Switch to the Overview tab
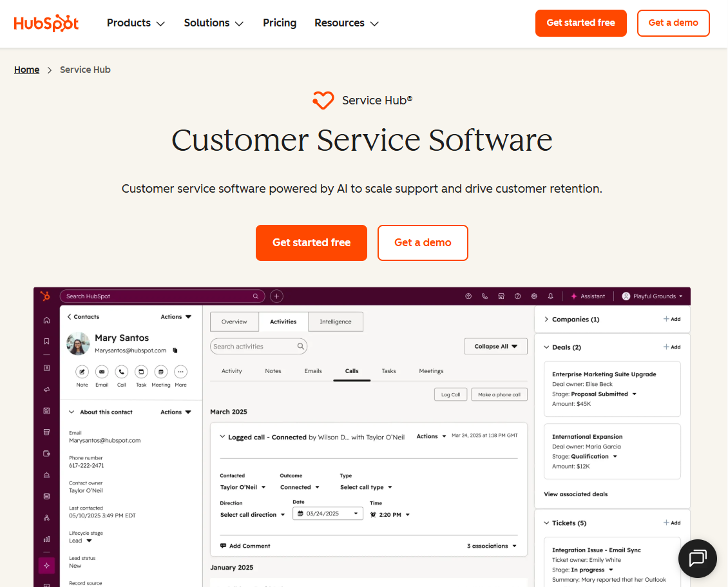 coord(235,322)
